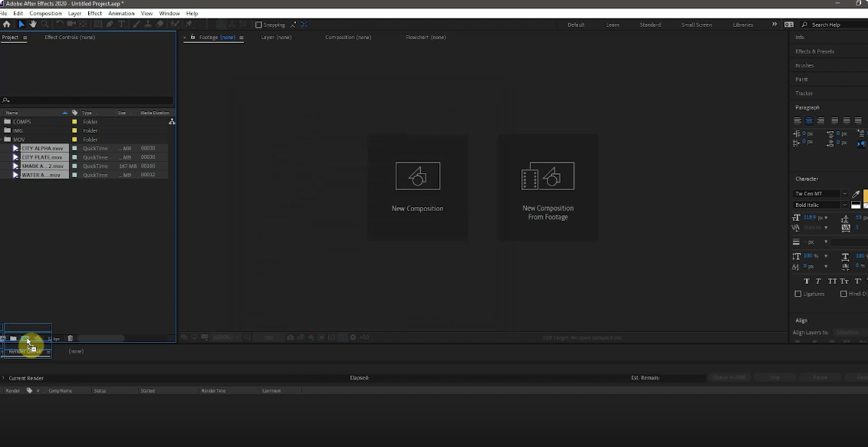Click the Faux Italic T button
Screen dimensions: 868x447
point(818,281)
